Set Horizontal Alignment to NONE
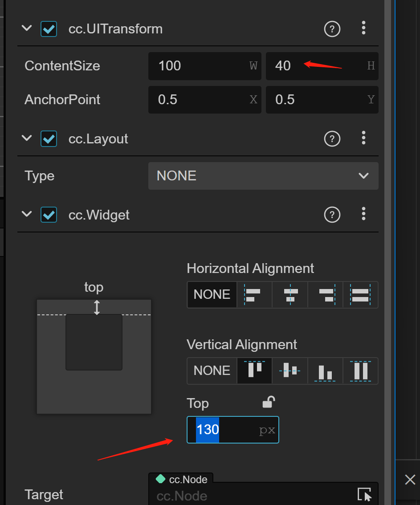 pyautogui.click(x=212, y=295)
